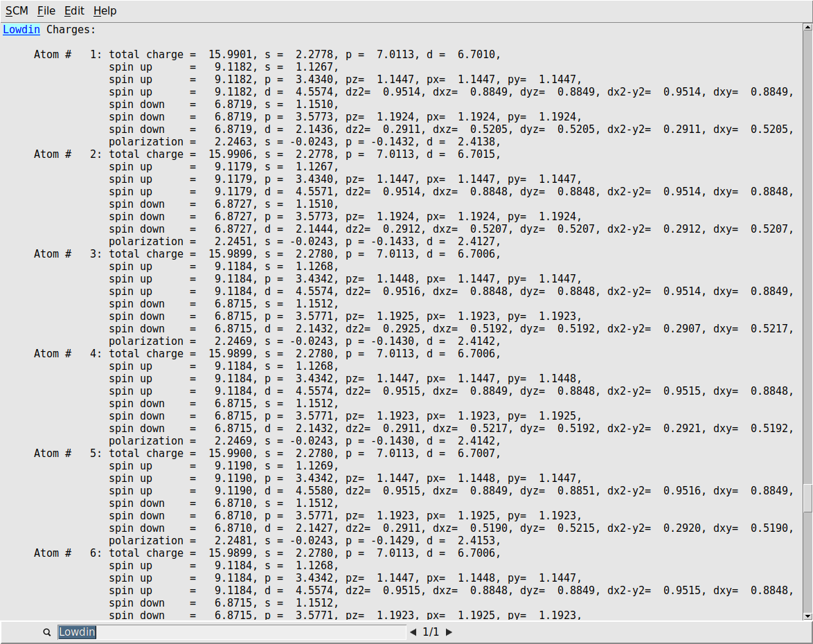Click Atom 2 total charge value 15.9906

230,154
